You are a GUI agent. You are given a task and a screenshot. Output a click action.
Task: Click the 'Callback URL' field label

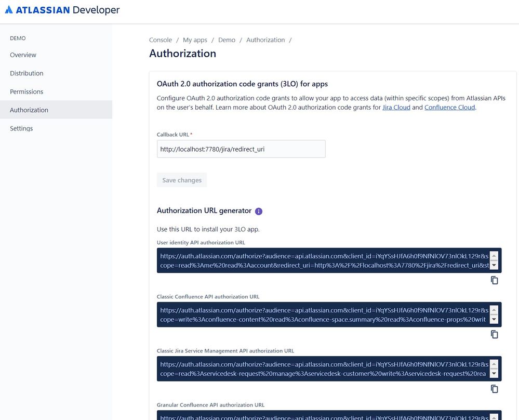pos(173,135)
